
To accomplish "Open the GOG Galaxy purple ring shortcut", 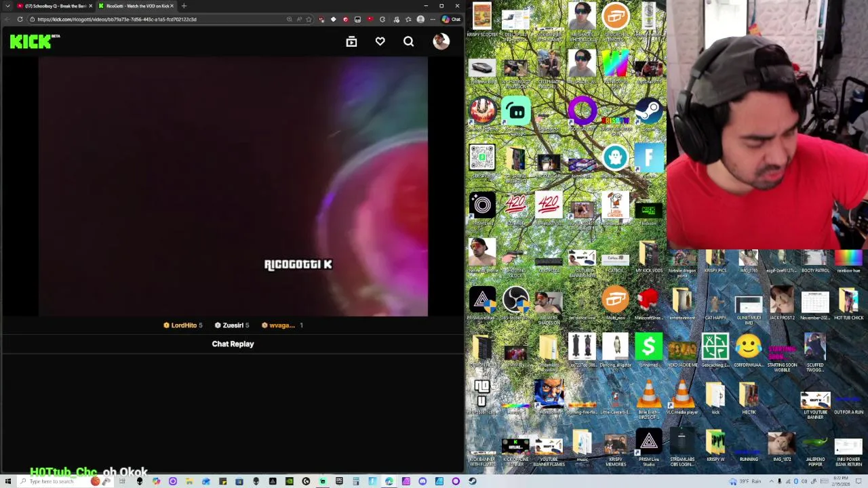I will tap(582, 114).
